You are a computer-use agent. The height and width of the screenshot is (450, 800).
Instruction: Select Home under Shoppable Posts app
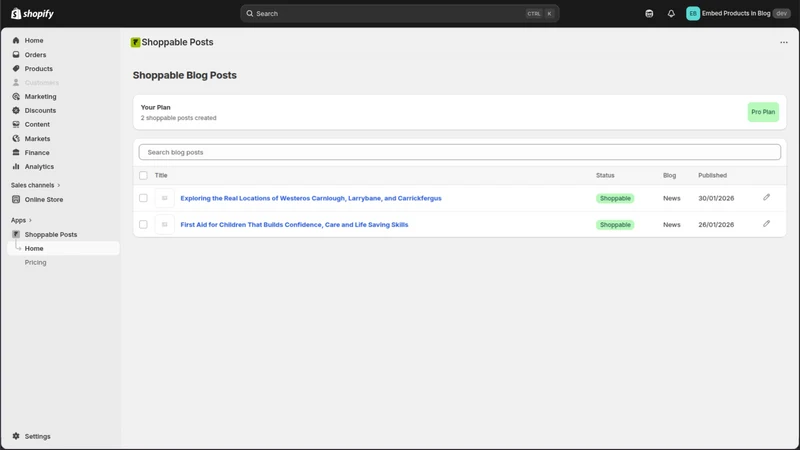point(63,248)
